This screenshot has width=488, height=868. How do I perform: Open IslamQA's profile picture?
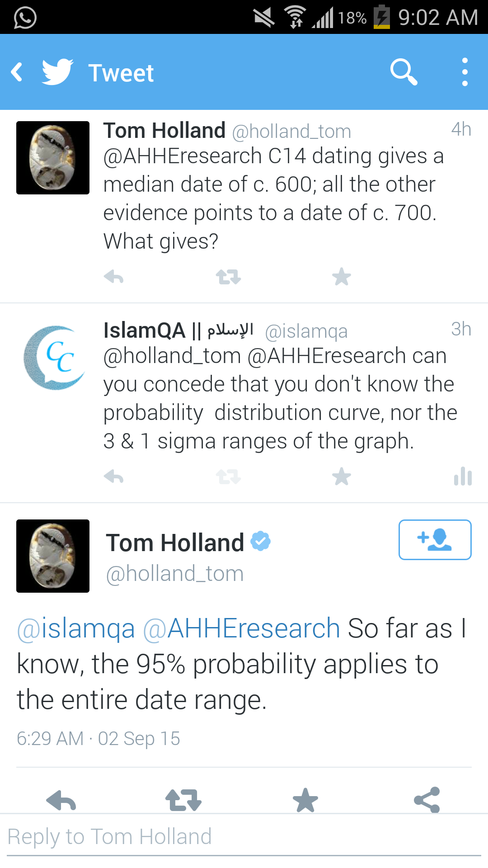click(53, 358)
